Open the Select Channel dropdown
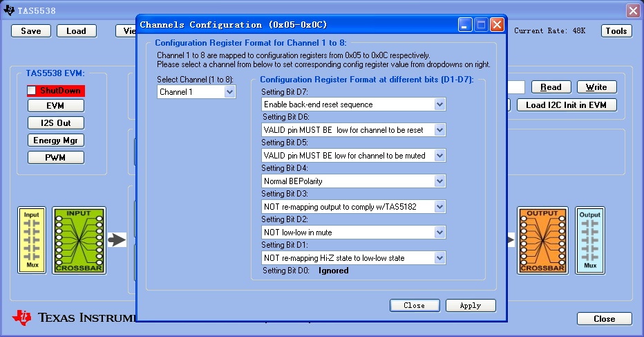644x337 pixels. (x=229, y=92)
